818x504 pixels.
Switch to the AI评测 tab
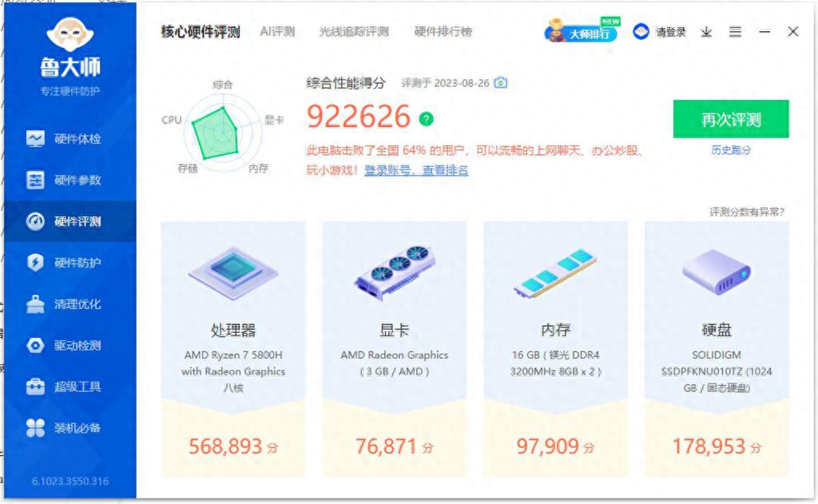point(277,32)
